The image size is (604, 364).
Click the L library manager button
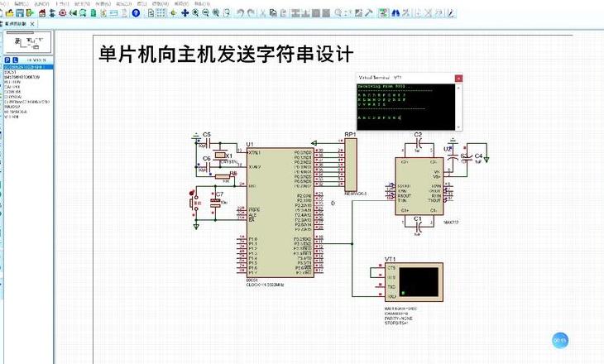(x=16, y=60)
